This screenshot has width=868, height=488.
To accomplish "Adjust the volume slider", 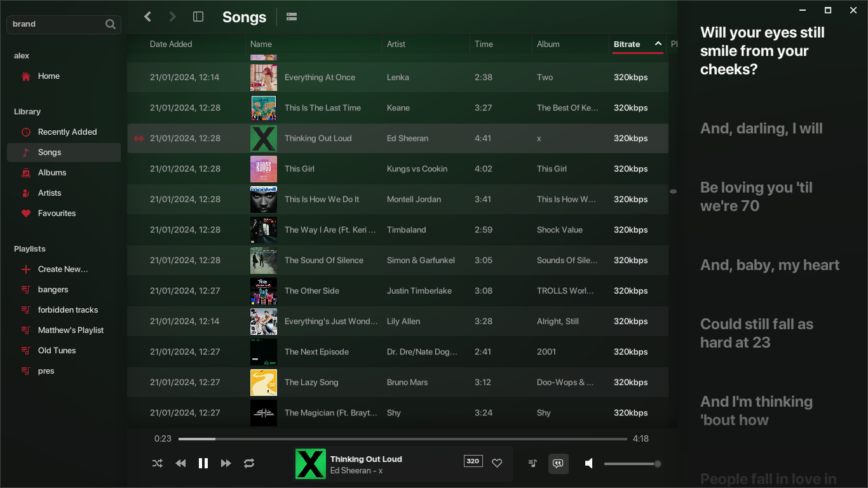I will pyautogui.click(x=631, y=464).
